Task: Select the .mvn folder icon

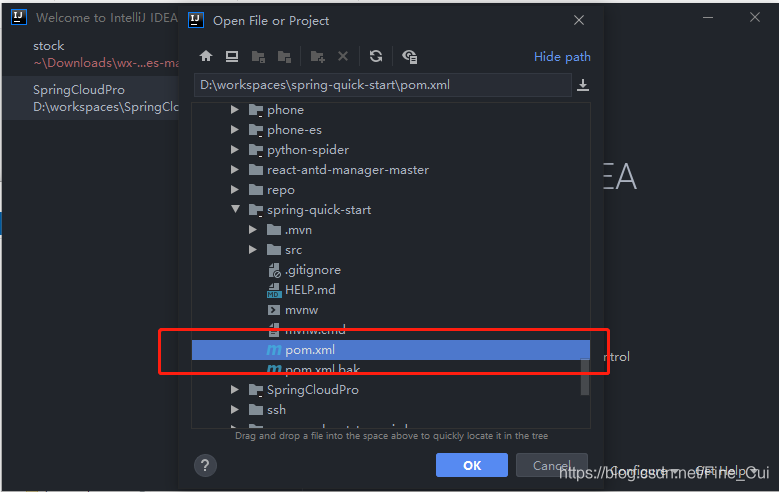Action: coord(274,230)
